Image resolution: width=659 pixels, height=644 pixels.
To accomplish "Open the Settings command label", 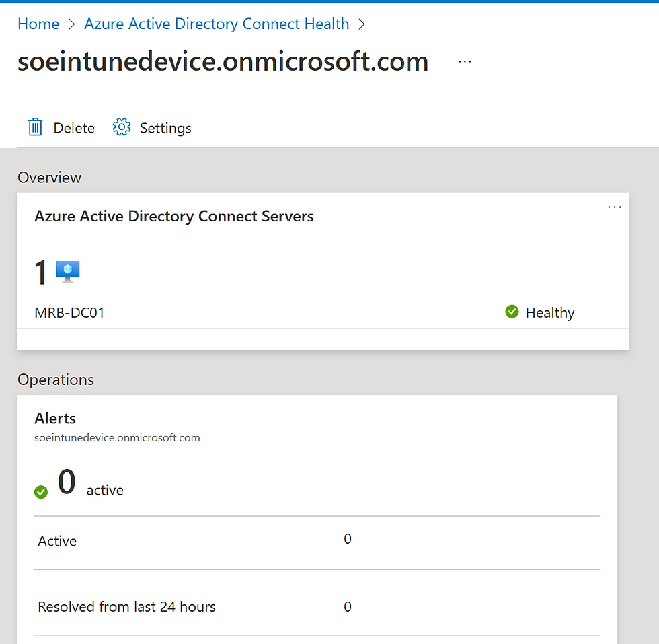I will click(165, 128).
